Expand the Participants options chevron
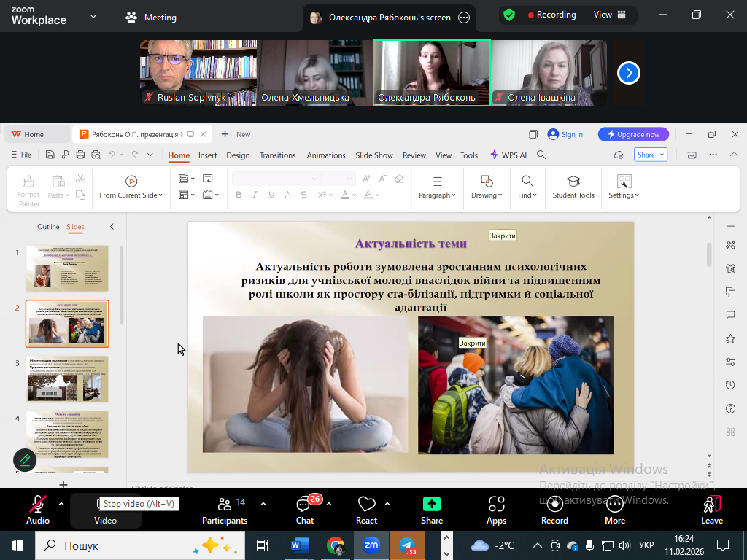The image size is (747, 560). [263, 504]
